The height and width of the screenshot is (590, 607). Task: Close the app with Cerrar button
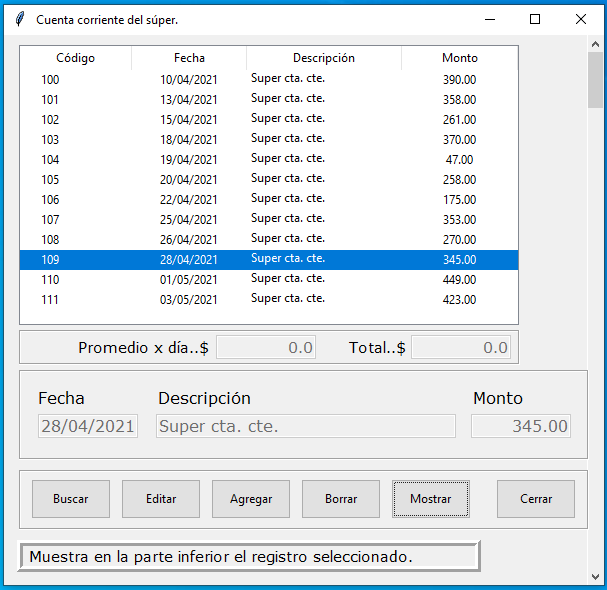pyautogui.click(x=536, y=499)
